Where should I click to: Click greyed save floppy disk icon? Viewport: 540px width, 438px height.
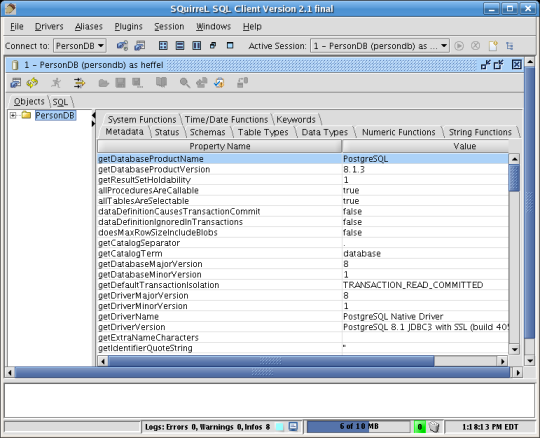click(x=120, y=83)
